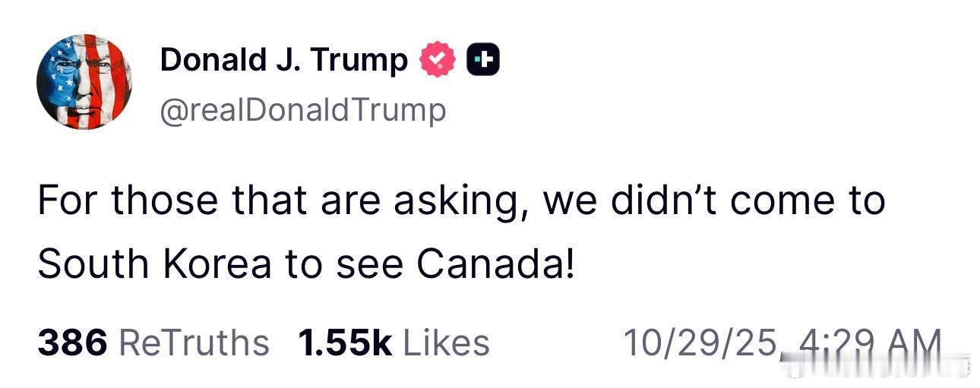Click the 10/29/25 post date
The image size is (980, 388).
(700, 342)
